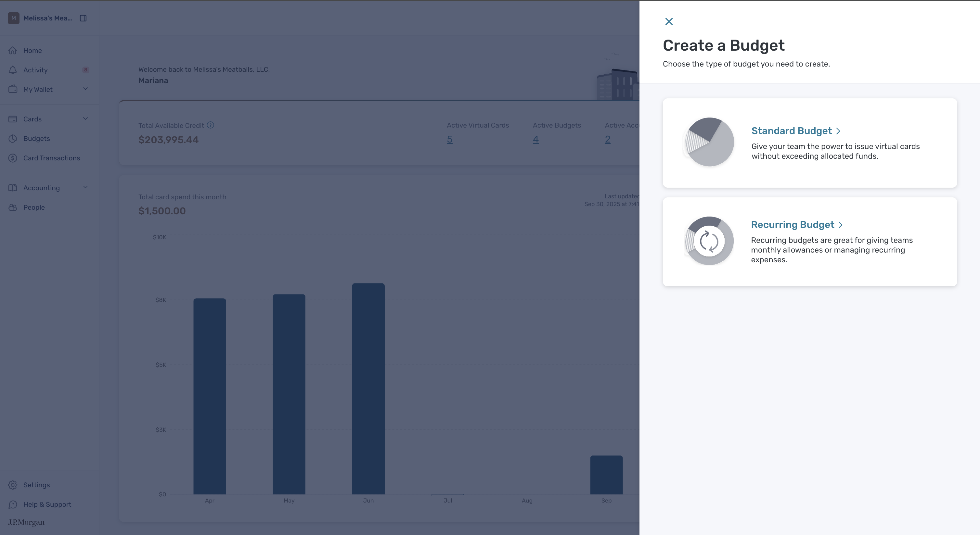The height and width of the screenshot is (535, 980).
Task: Click the Cards icon in the sidebar
Action: pyautogui.click(x=13, y=119)
